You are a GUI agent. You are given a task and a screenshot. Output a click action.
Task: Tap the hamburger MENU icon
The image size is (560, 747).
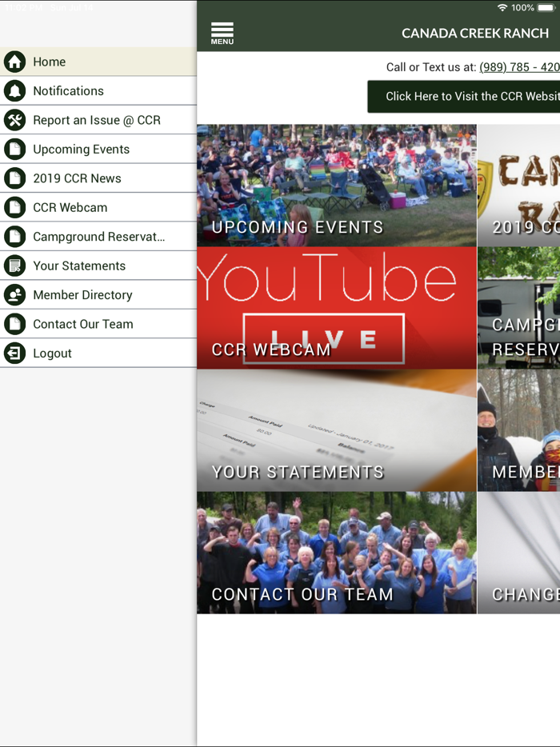click(222, 34)
